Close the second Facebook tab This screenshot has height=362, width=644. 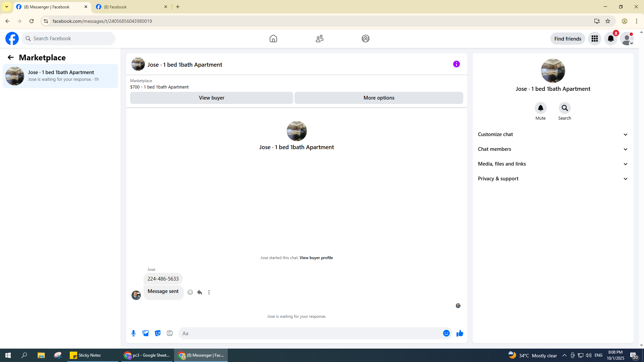pos(166,7)
